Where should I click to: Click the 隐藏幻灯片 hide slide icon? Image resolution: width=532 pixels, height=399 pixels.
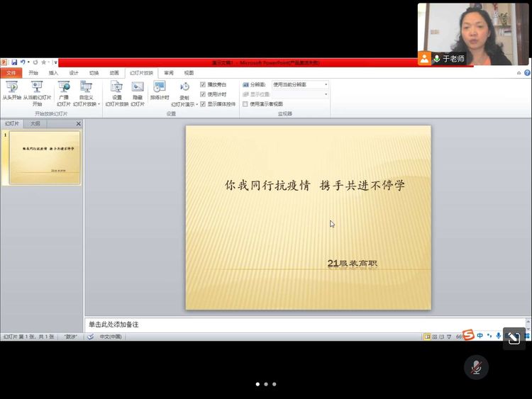pyautogui.click(x=138, y=87)
